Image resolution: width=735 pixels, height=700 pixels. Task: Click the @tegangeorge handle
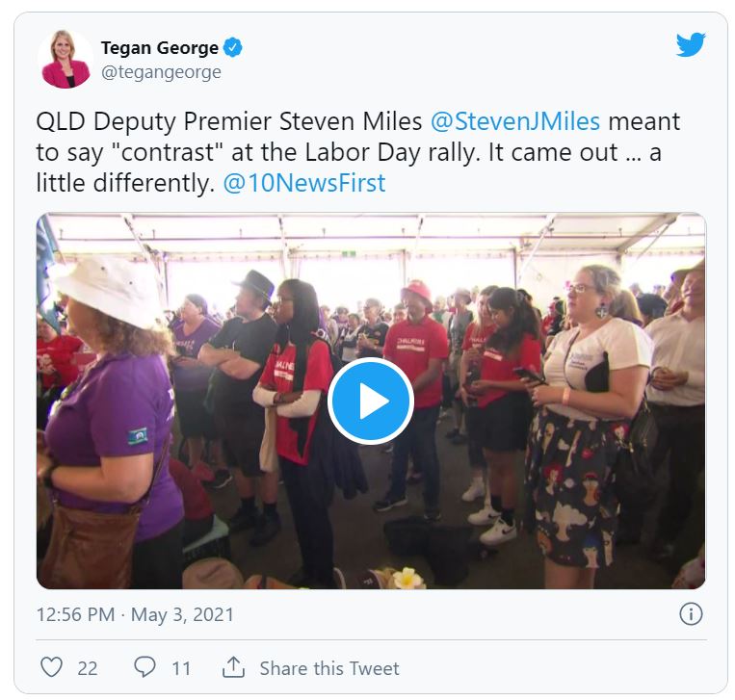[161, 72]
